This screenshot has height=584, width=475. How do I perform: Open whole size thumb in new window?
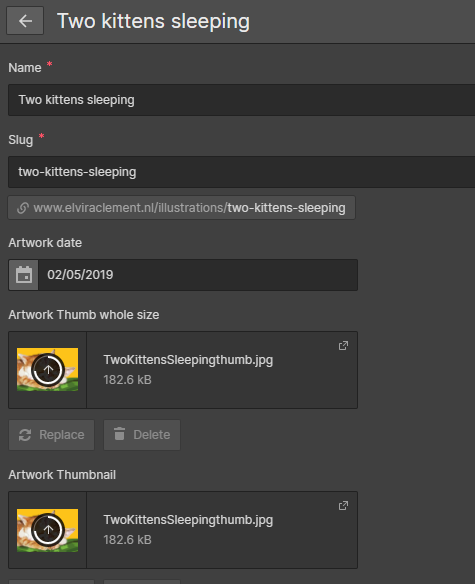[343, 346]
